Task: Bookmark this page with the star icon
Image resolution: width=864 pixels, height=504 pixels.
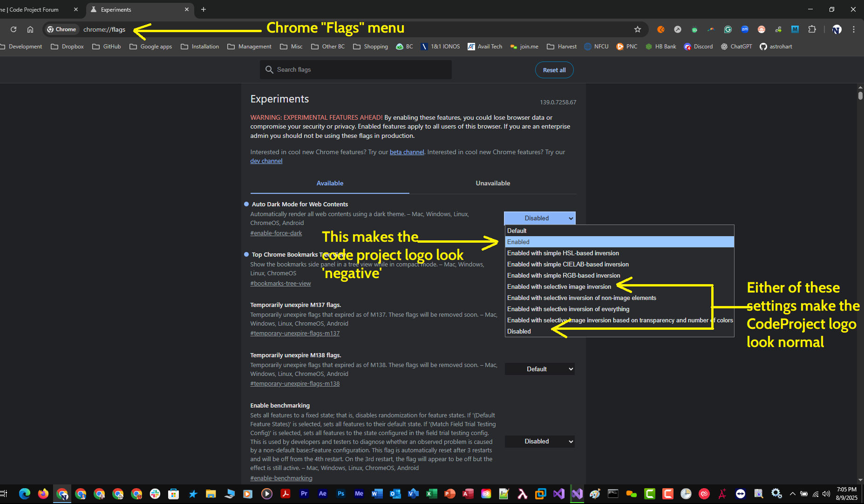Action: click(637, 29)
